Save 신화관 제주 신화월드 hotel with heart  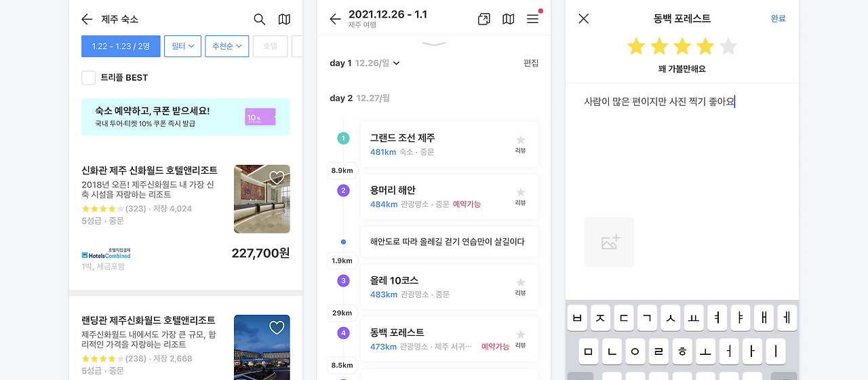[x=277, y=178]
